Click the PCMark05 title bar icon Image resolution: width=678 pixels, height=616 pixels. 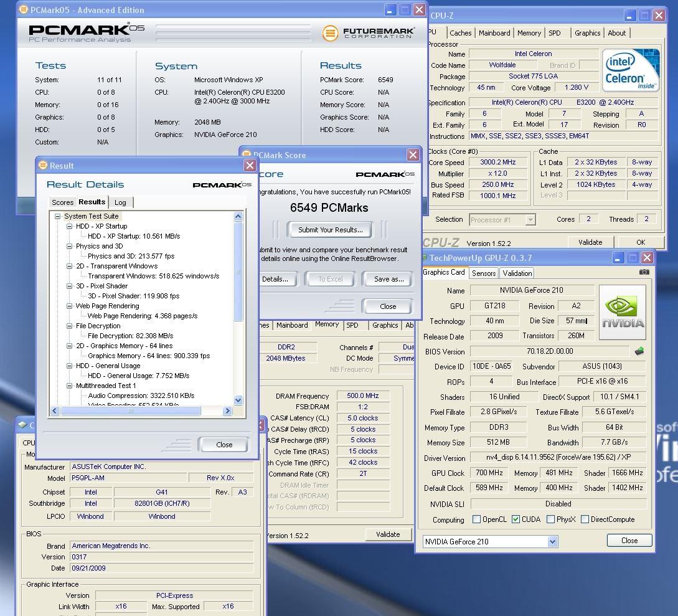pyautogui.click(x=24, y=9)
